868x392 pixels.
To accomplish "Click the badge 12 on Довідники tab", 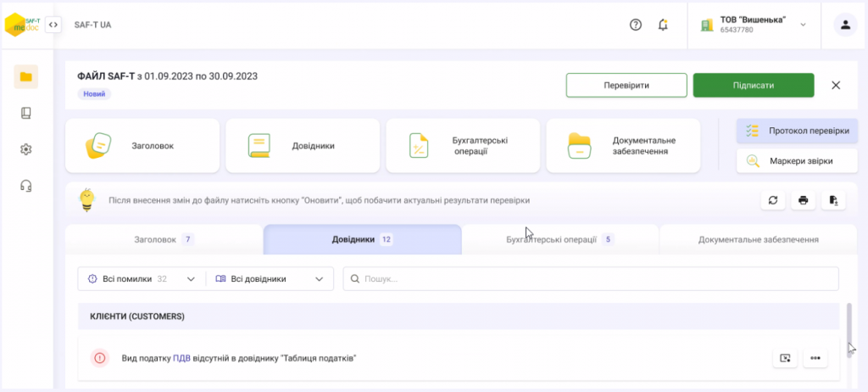I will 387,239.
